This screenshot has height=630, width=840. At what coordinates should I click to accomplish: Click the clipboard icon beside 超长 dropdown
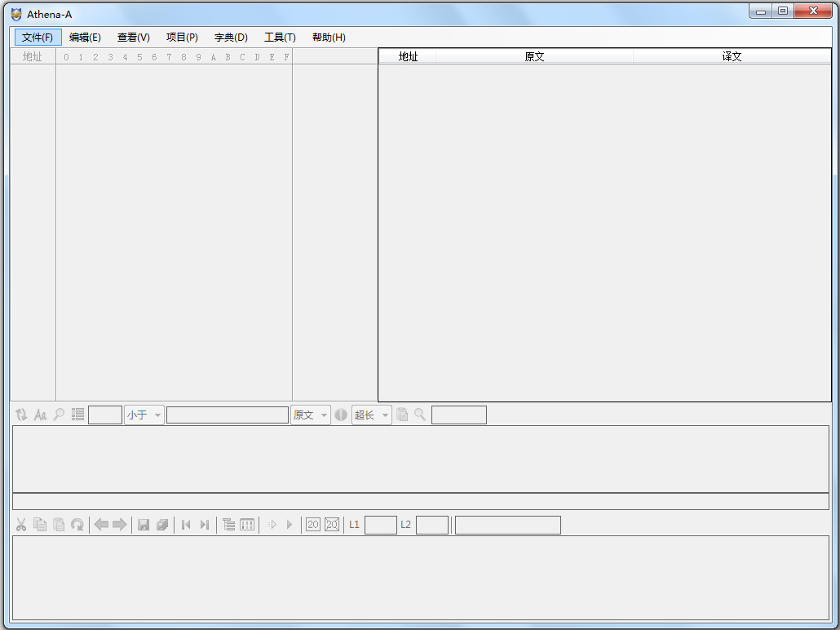(x=402, y=415)
